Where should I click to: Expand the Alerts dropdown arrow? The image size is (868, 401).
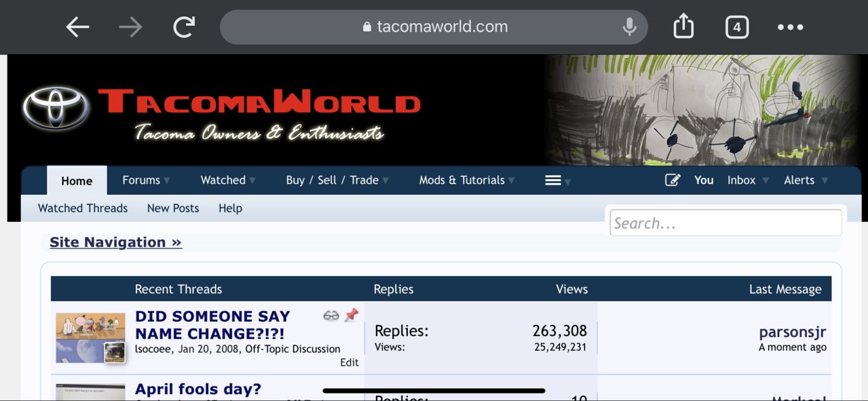[x=825, y=181]
